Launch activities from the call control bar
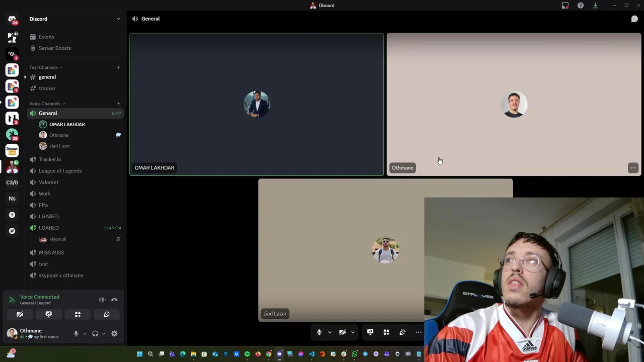Screen dimensions: 644x362 pyautogui.click(x=386, y=332)
